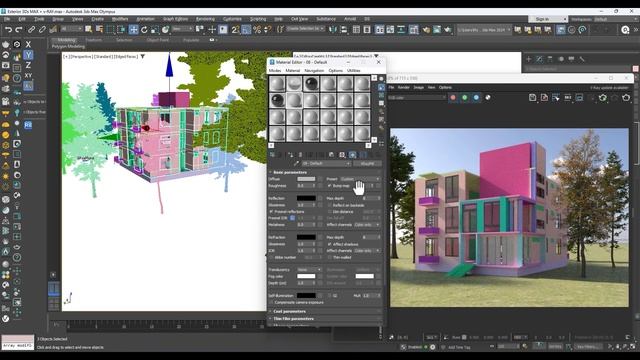Constrain to X axis button
This screenshot has height=360, width=640.
(x=28, y=44)
